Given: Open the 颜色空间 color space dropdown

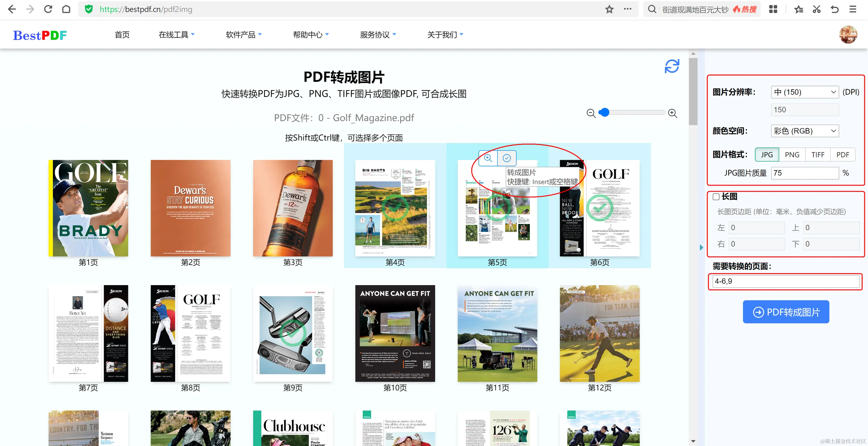Looking at the screenshot, I should (804, 131).
